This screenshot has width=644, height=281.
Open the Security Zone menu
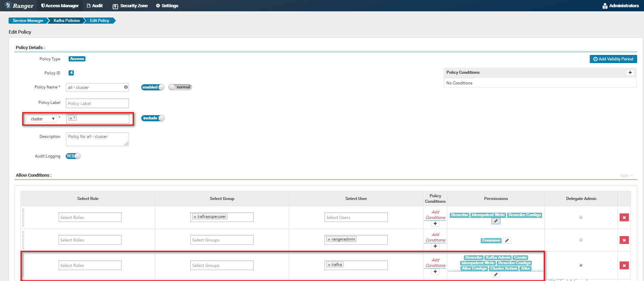pos(130,6)
